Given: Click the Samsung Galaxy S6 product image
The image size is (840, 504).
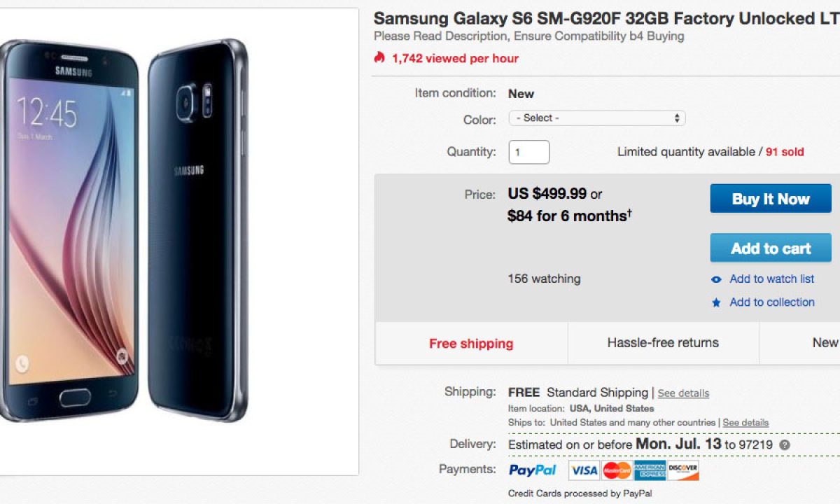Looking at the screenshot, I should point(126,231).
